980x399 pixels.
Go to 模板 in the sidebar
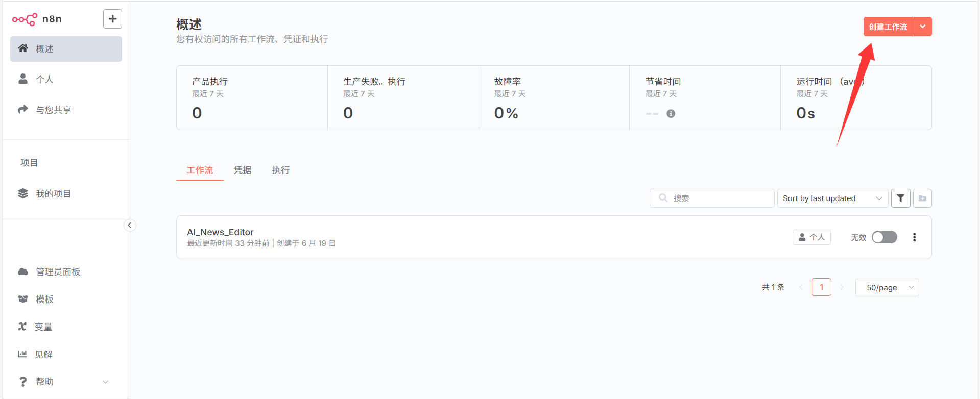pyautogui.click(x=44, y=300)
